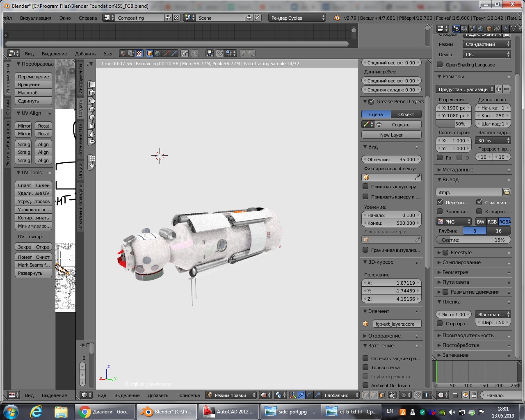
Task: Enable the translate manipulator arrow icon
Action: [301, 395]
